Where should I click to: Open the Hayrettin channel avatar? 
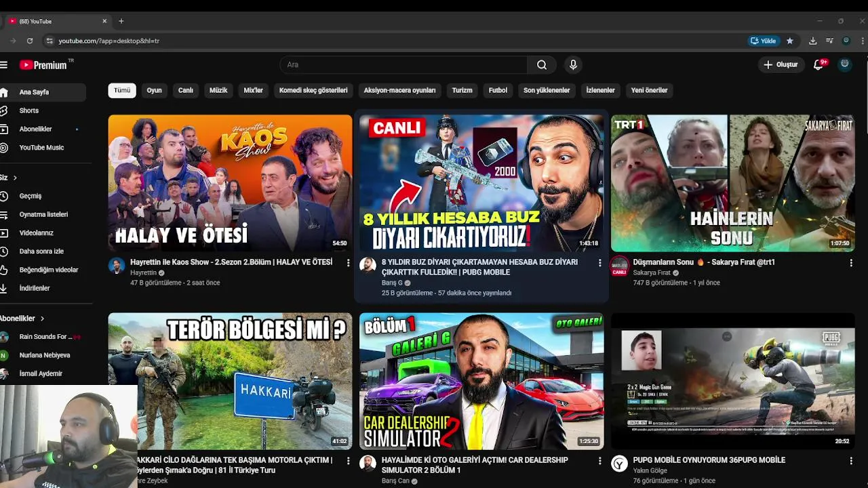(117, 265)
